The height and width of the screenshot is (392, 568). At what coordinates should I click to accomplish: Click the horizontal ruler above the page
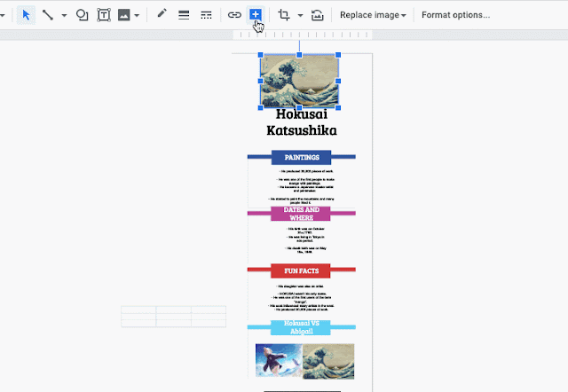click(x=303, y=35)
